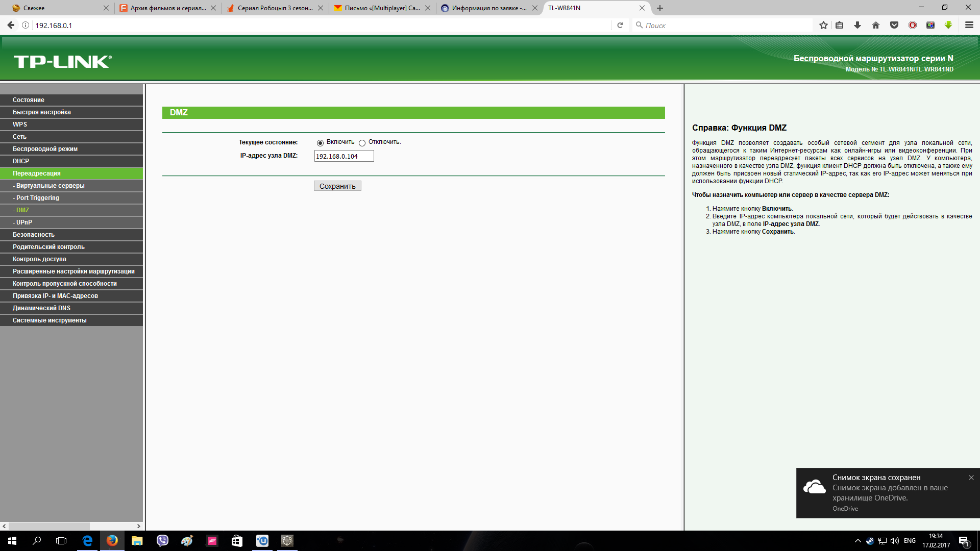Select the Включить radio button

coord(320,143)
